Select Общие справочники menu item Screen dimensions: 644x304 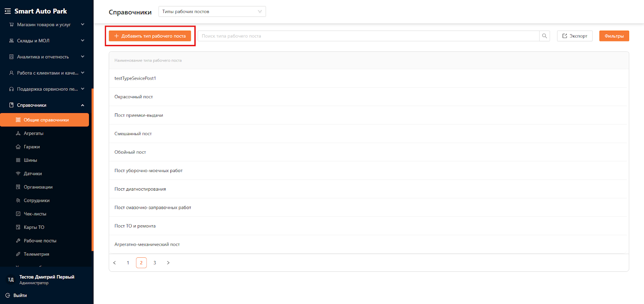46,120
